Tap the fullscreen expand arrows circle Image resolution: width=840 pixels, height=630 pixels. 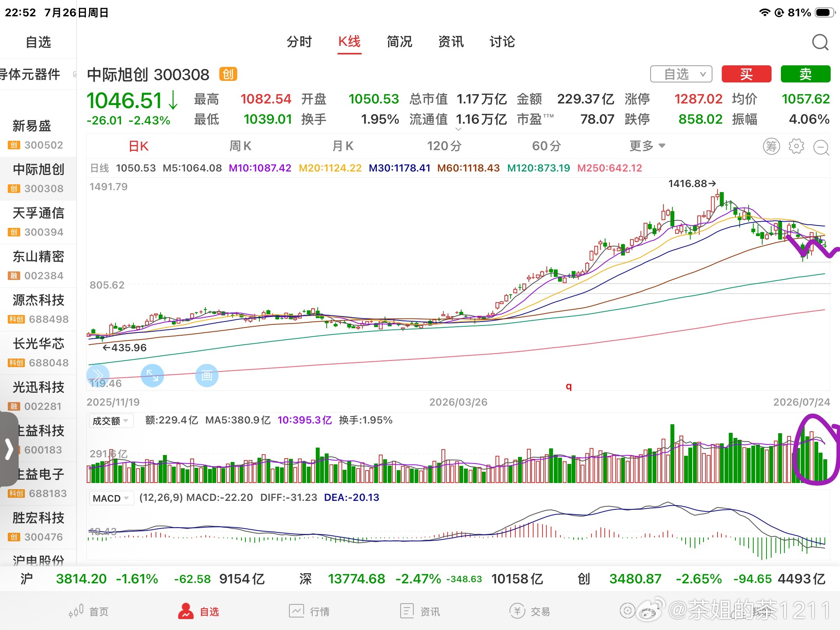pyautogui.click(x=152, y=375)
